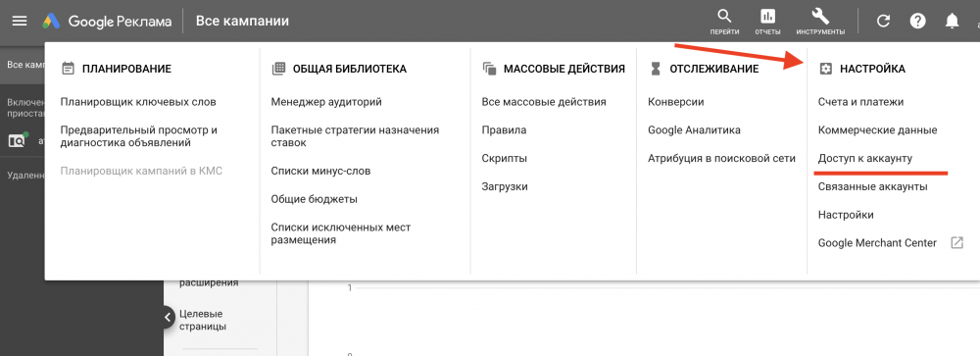This screenshot has width=980, height=356.
Task: Click the 'ПЛАНИРОВАНИЕ' heading text
Action: 126,69
